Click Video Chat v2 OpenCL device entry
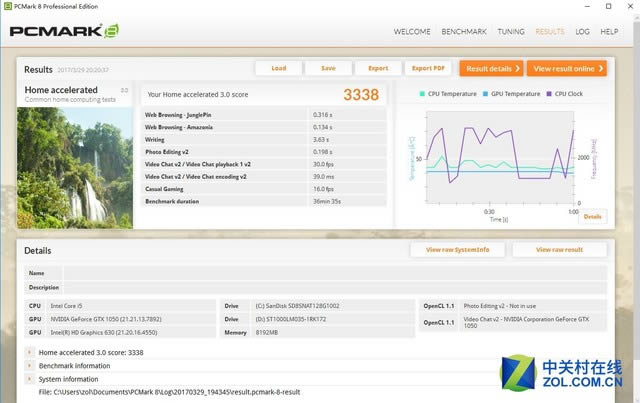Image resolution: width=640 pixels, height=403 pixels. (x=527, y=323)
